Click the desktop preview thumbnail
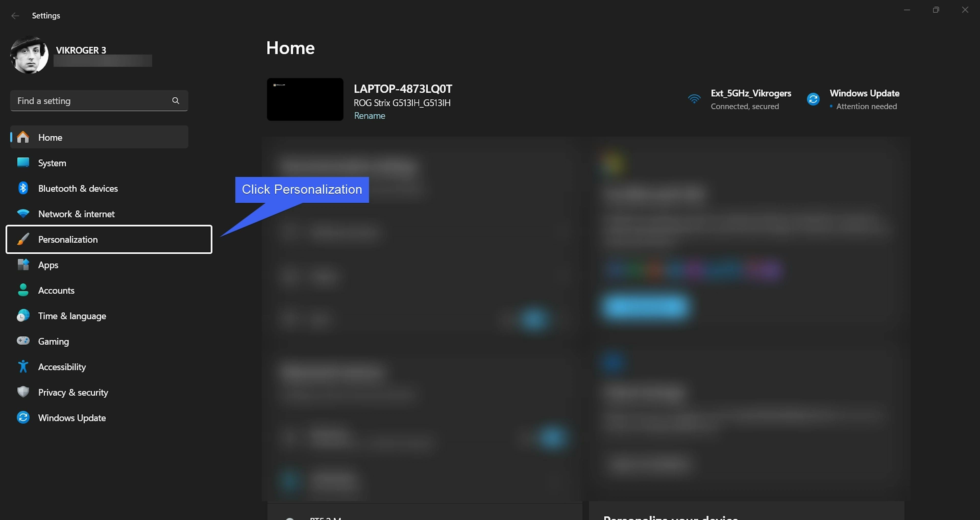 [305, 99]
